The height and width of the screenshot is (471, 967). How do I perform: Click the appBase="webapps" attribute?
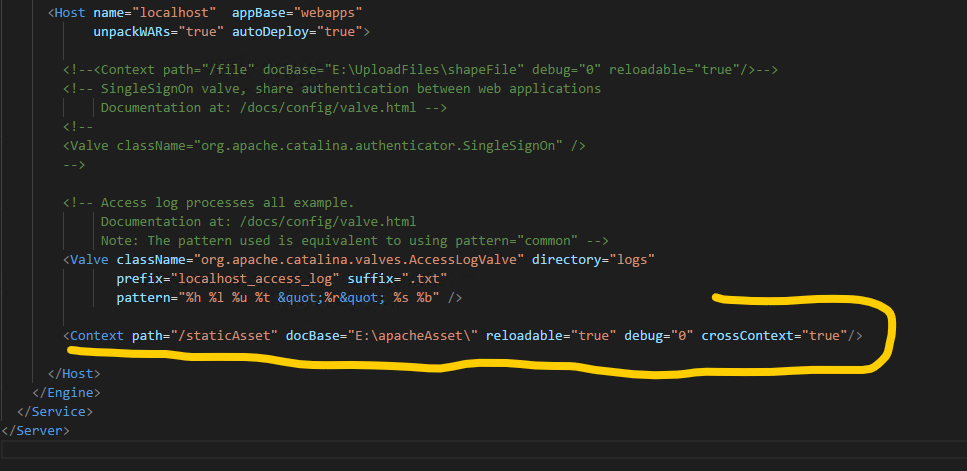coord(297,13)
